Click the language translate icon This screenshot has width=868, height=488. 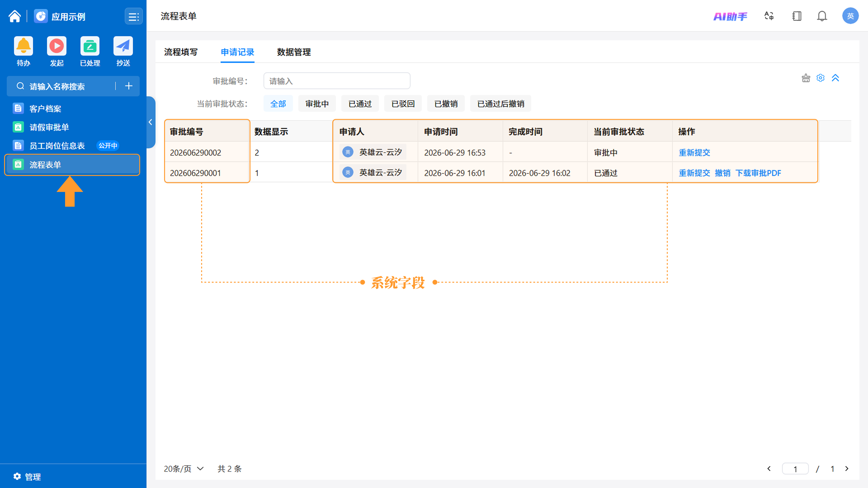click(769, 16)
